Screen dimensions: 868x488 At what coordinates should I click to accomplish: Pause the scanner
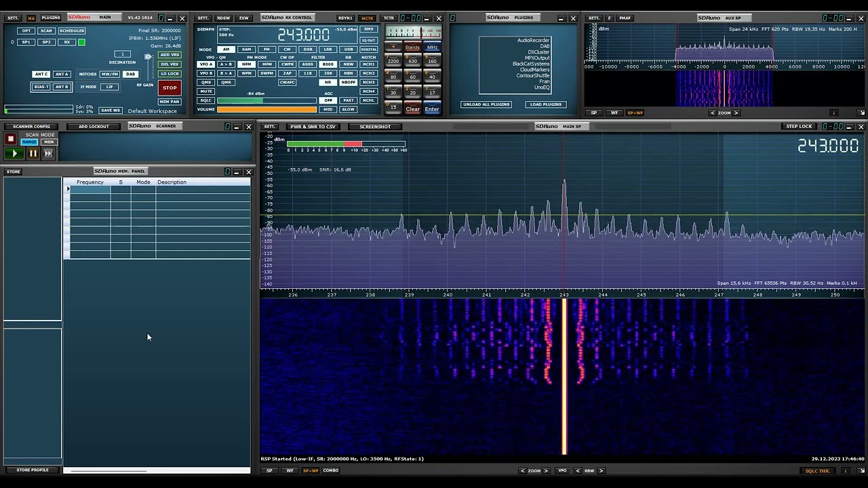(x=33, y=154)
